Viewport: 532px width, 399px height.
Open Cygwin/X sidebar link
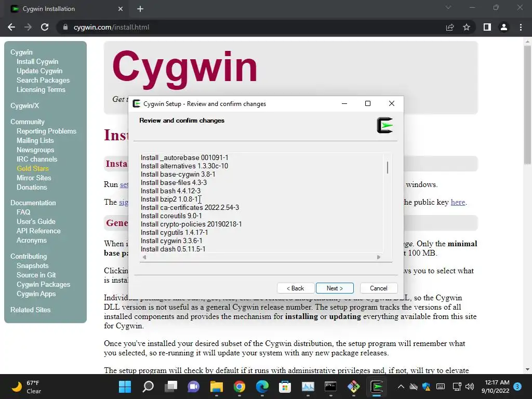[25, 105]
